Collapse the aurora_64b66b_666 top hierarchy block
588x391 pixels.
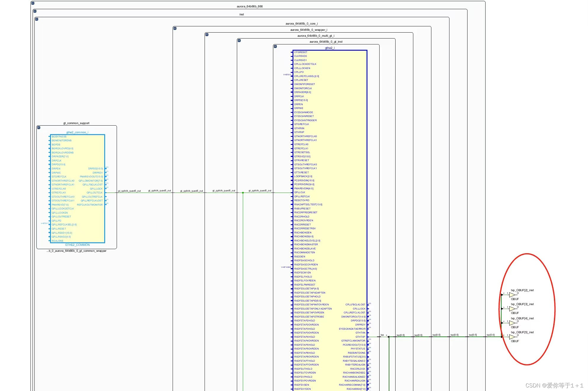tap(33, 3)
